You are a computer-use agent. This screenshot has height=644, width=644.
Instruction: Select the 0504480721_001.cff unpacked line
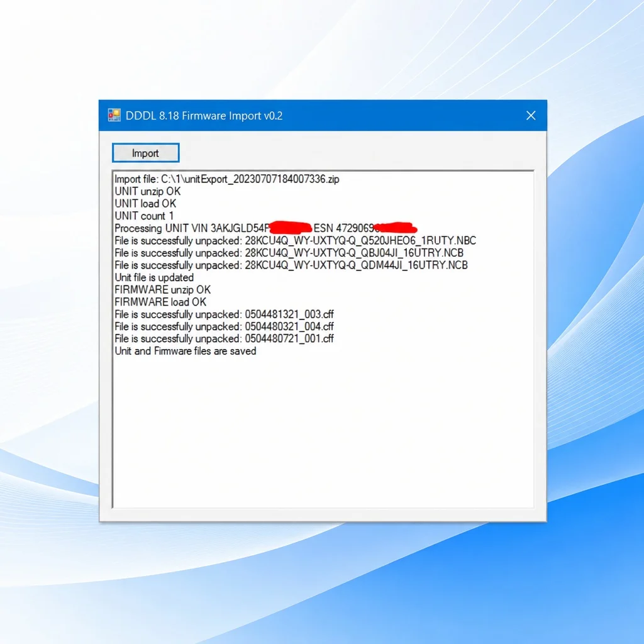point(224,339)
